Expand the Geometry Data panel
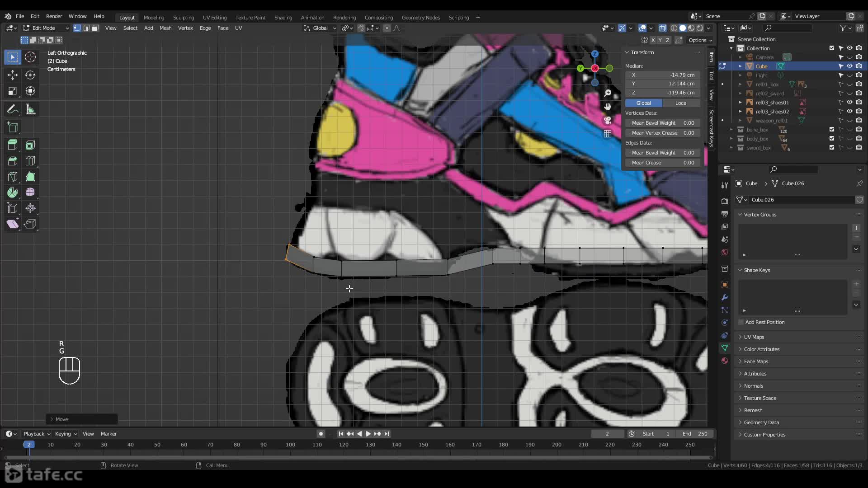868x488 pixels. point(761,422)
